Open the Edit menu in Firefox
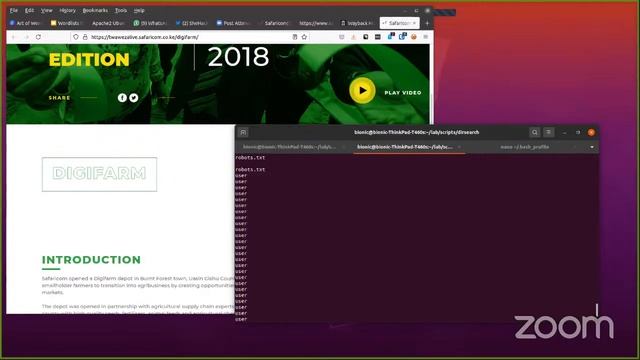 29,10
